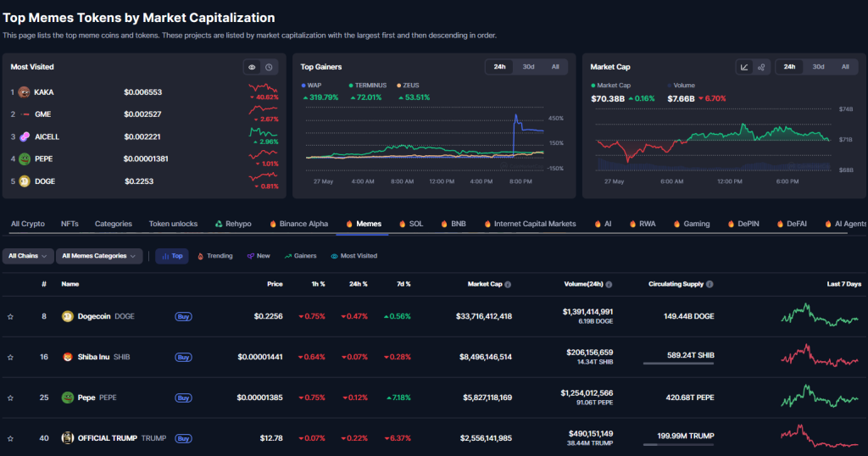This screenshot has height=456, width=868.
Task: Open the Rehypo tab
Action: click(233, 224)
